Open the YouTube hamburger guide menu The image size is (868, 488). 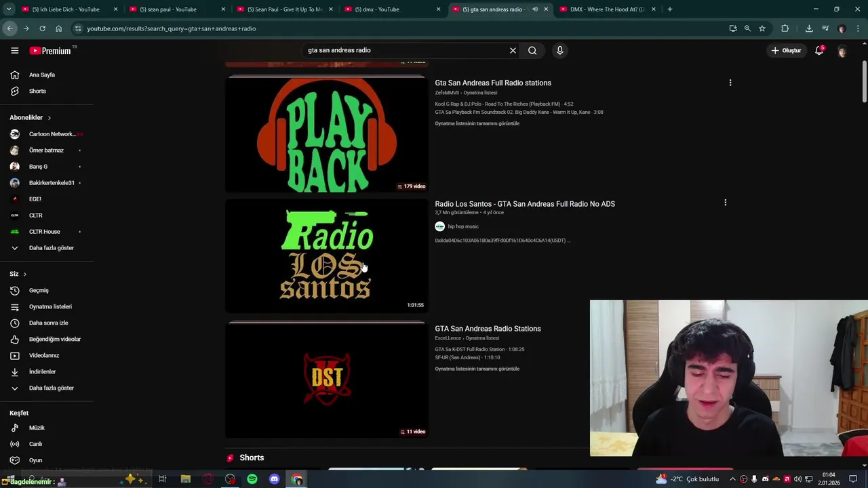click(x=14, y=50)
